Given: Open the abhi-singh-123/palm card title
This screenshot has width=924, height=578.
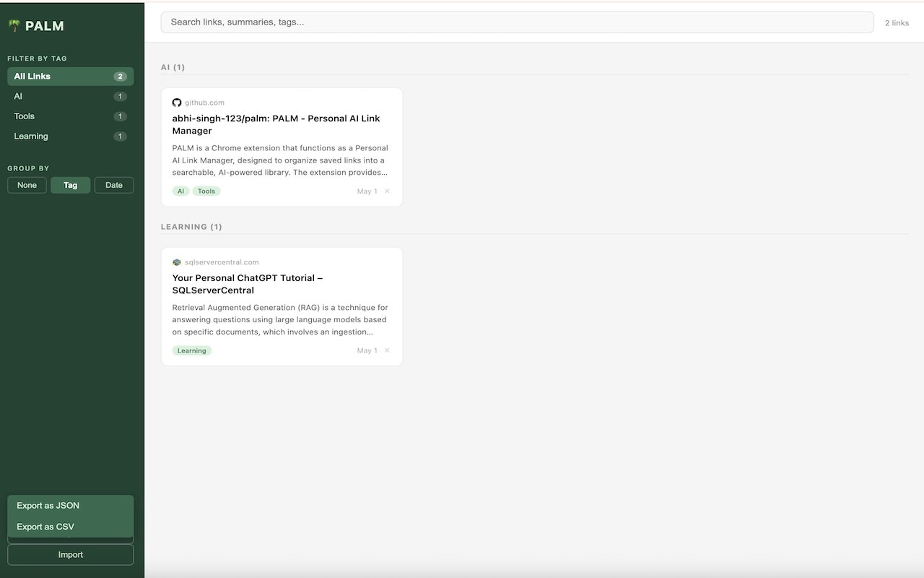Looking at the screenshot, I should coord(276,124).
